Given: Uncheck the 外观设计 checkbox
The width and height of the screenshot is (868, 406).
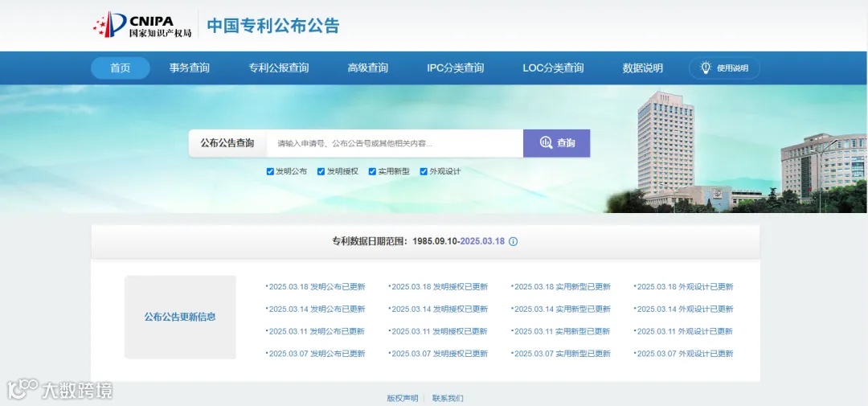Looking at the screenshot, I should pyautogui.click(x=424, y=172).
